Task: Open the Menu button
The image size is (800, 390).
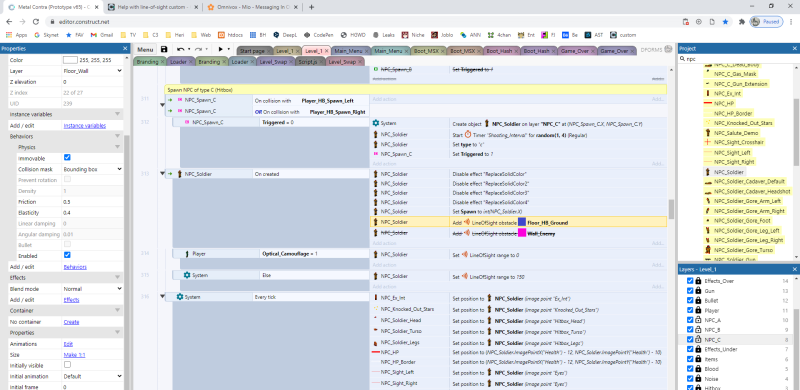Action: 145,50
